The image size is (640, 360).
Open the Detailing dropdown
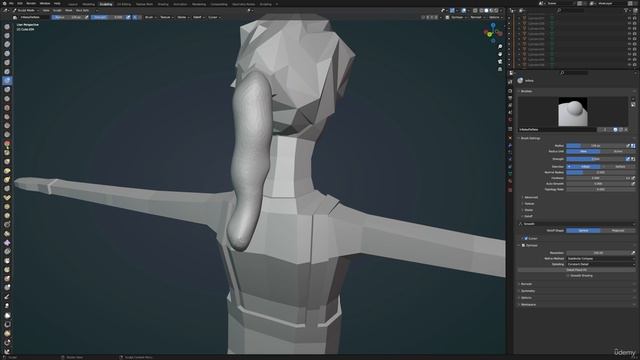coord(600,264)
